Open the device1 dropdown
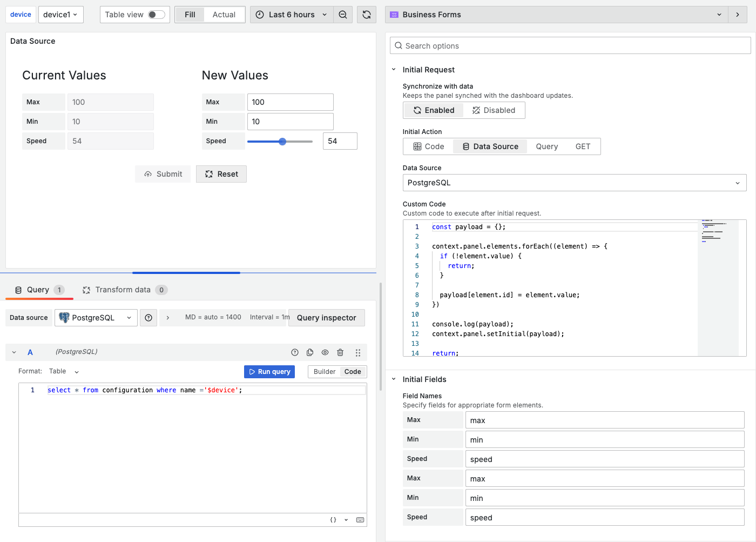 click(x=60, y=15)
